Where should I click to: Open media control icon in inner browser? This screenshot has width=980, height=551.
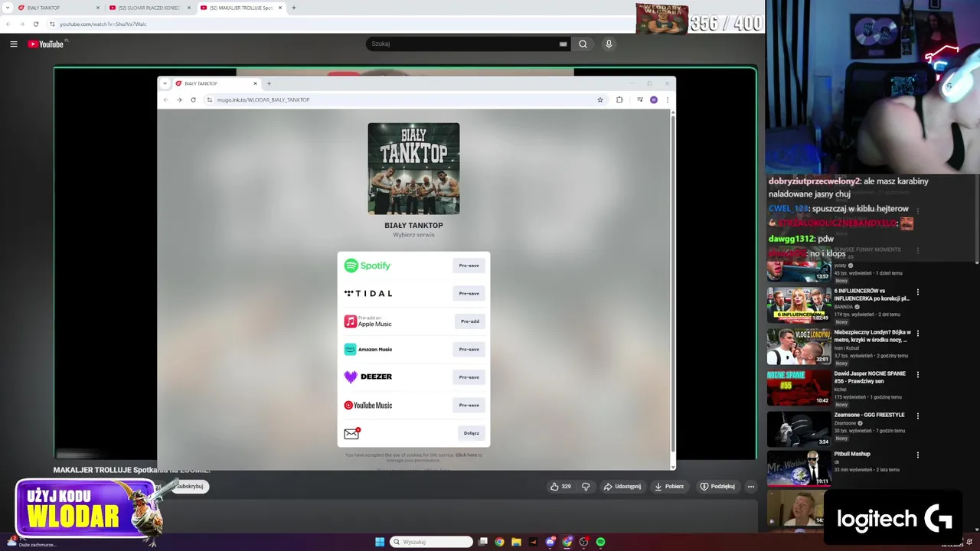click(639, 99)
